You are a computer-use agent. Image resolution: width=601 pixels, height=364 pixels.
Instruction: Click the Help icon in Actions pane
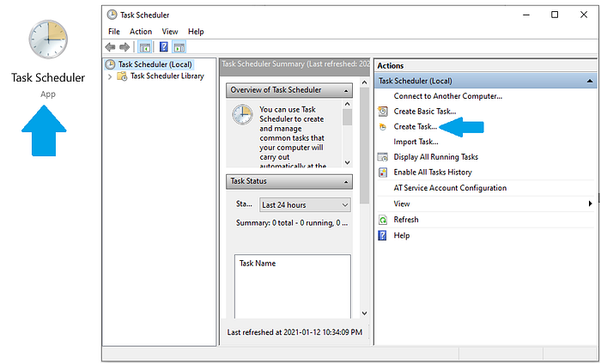point(383,235)
